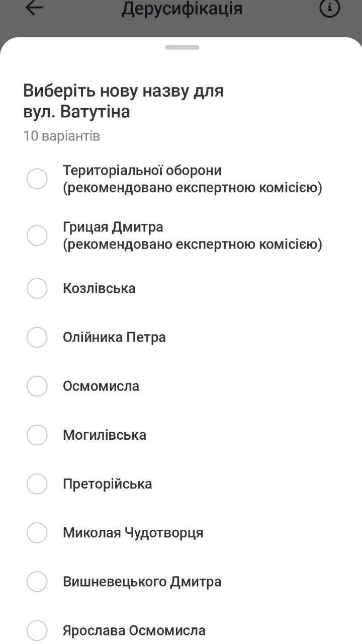Viewport: 362px width, 644px height.
Task: Tap the Миколая Чудотворця option text
Action: [x=133, y=532]
